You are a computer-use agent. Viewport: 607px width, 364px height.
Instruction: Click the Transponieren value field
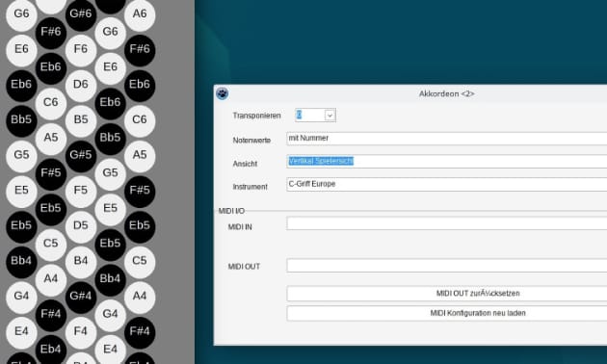[x=309, y=116]
